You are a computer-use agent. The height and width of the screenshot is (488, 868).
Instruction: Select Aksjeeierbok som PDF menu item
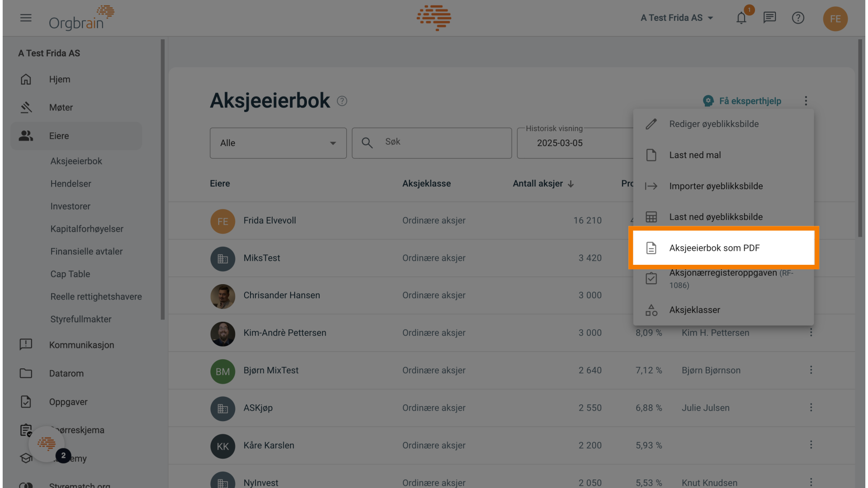(714, 248)
